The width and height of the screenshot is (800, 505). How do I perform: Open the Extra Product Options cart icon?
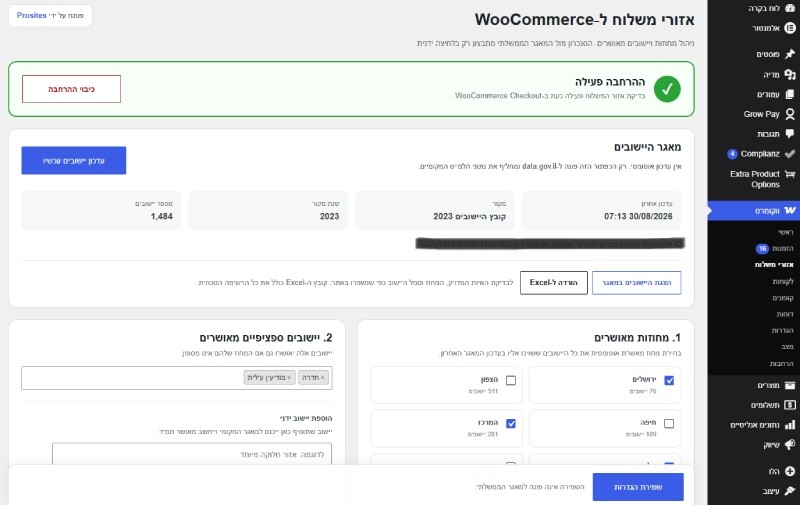coord(790,174)
